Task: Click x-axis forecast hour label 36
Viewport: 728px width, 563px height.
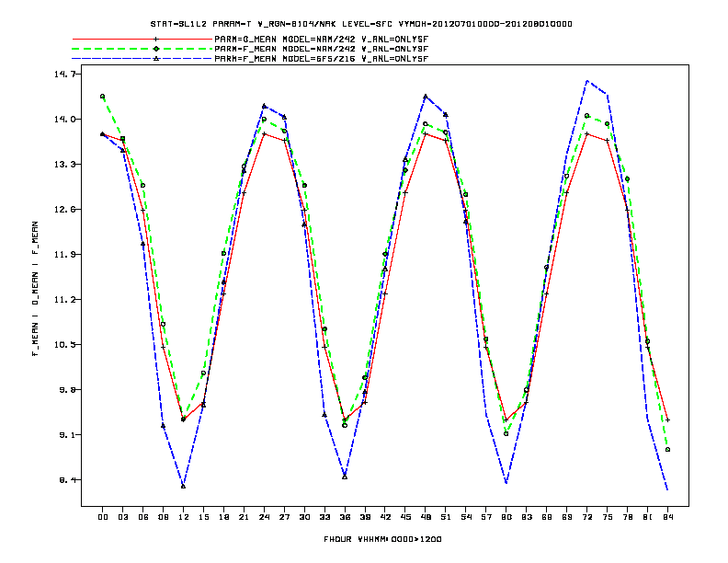Action: [345, 517]
